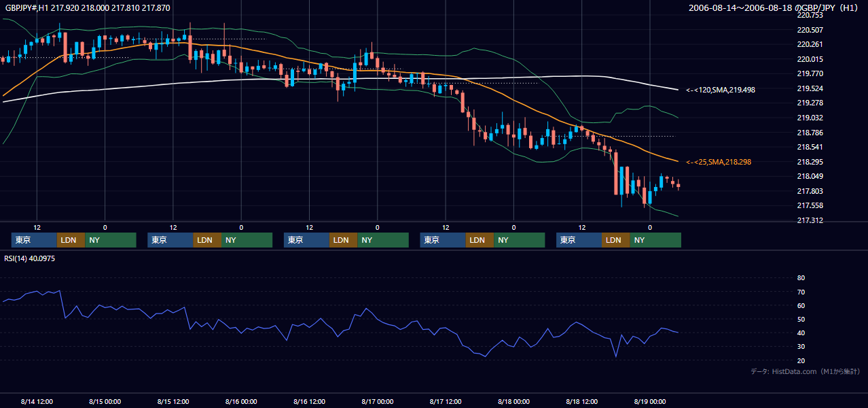Select the 8/16 00:00 time axis label
This screenshot has height=408, width=868.
[x=241, y=401]
